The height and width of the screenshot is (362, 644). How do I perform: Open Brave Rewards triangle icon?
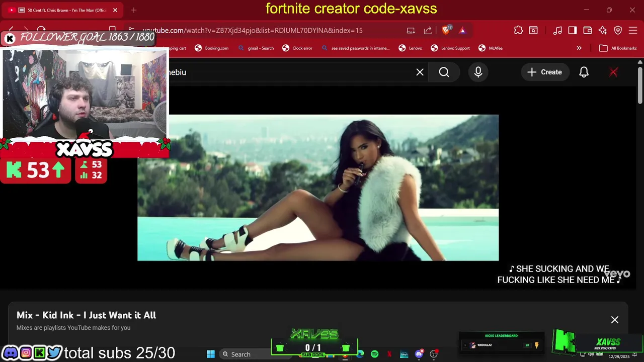[x=462, y=30]
